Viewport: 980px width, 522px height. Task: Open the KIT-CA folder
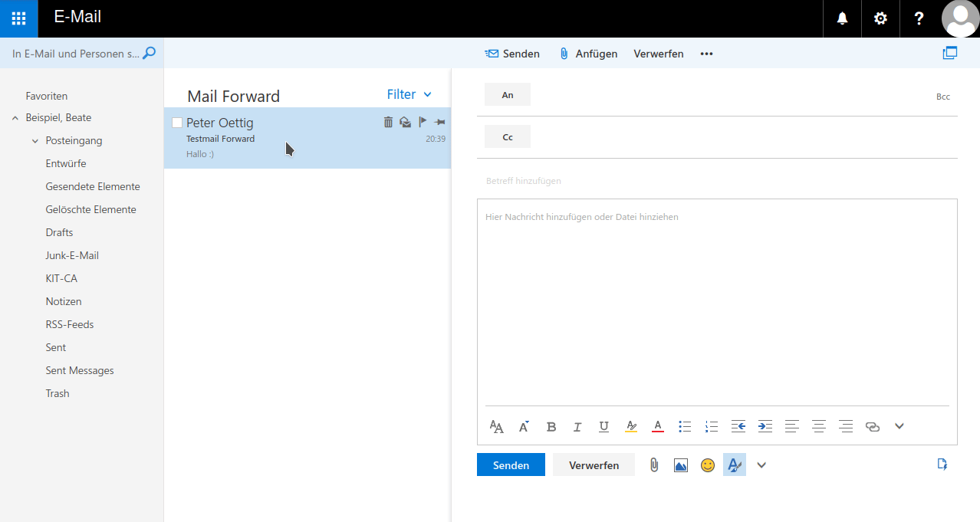(x=61, y=278)
